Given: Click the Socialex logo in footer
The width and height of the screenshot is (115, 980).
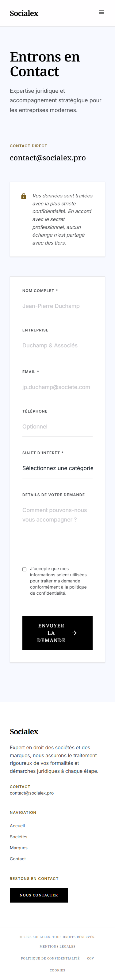Looking at the screenshot, I should [x=24, y=731].
